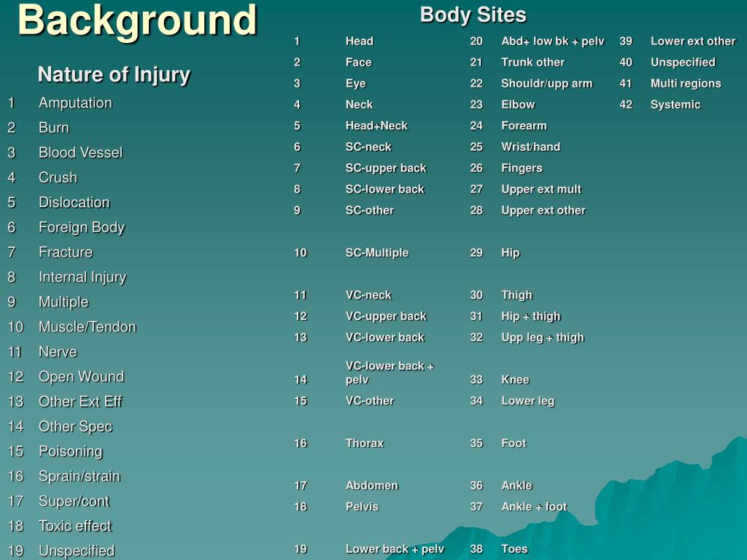Select the 'Internal Injury' list item
Image resolution: width=747 pixels, height=560 pixels.
click(82, 277)
